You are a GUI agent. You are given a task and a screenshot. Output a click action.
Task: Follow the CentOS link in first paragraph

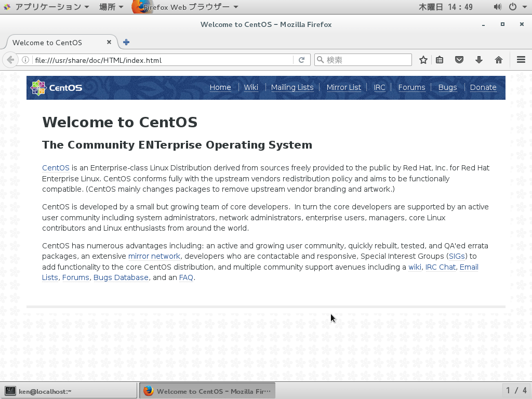(x=56, y=168)
